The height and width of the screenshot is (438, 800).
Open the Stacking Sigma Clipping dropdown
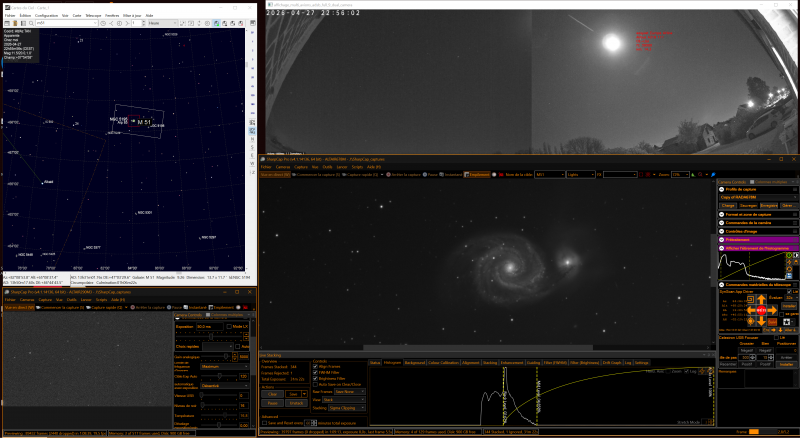point(347,408)
